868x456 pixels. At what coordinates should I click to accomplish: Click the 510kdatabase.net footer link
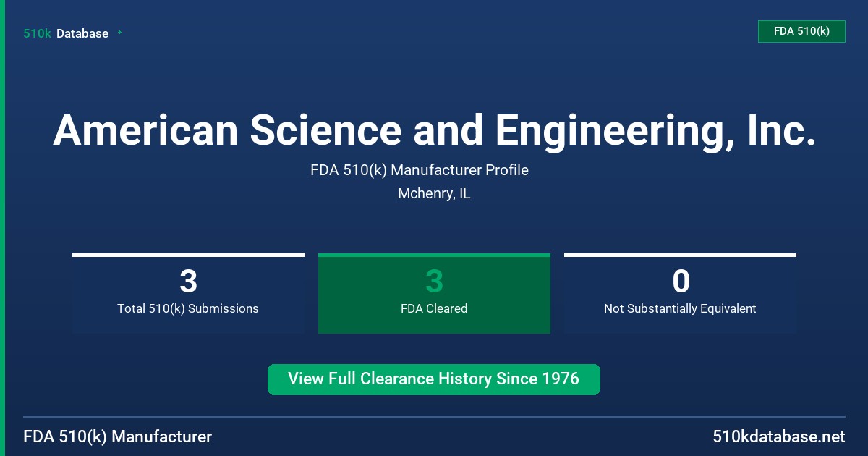(x=778, y=436)
